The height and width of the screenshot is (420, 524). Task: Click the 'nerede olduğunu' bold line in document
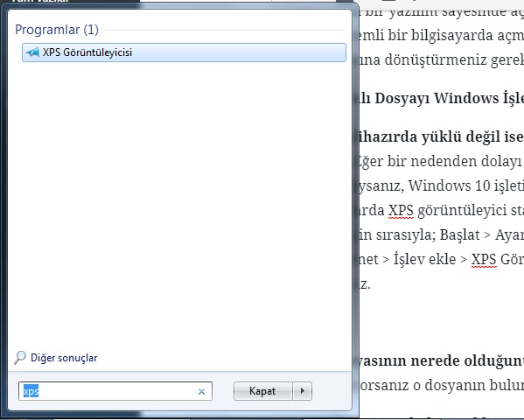click(441, 360)
